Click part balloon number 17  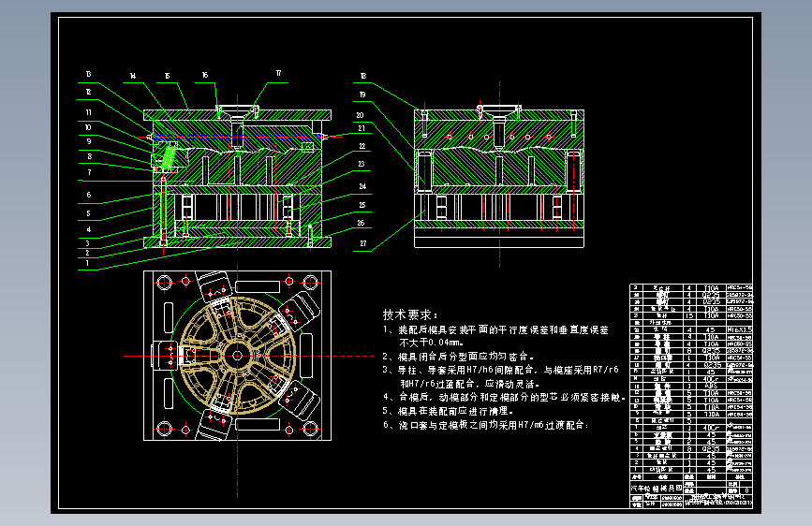(x=278, y=73)
